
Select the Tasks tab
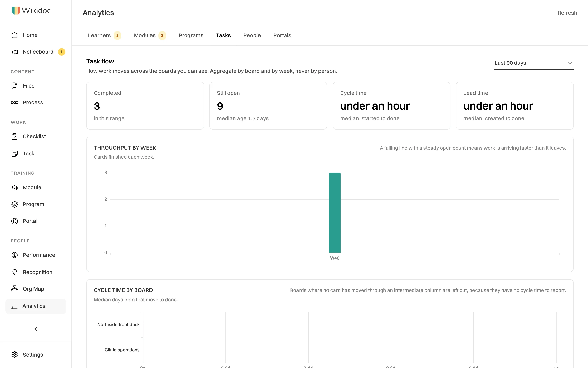coord(223,36)
